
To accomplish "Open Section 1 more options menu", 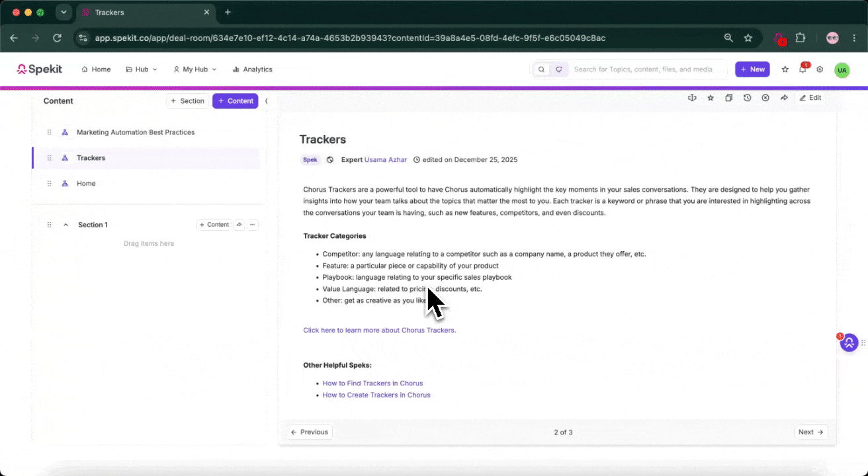I will coord(253,225).
